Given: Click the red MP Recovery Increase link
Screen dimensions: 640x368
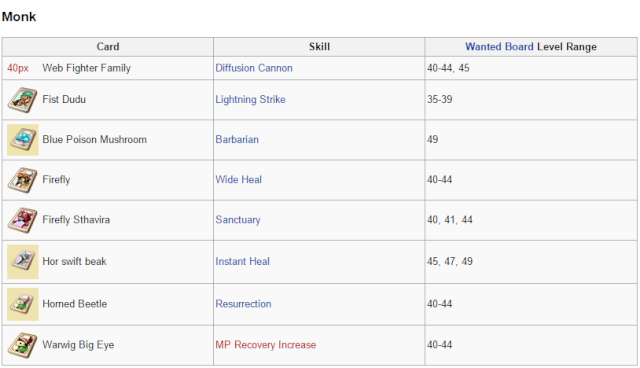Looking at the screenshot, I should (266, 345).
